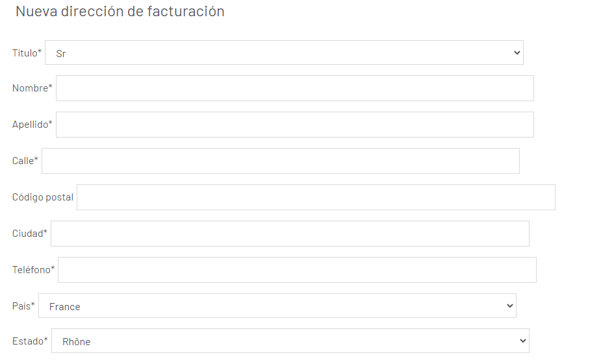The height and width of the screenshot is (364, 601).
Task: Click the Teléfono input field
Action: point(297,270)
